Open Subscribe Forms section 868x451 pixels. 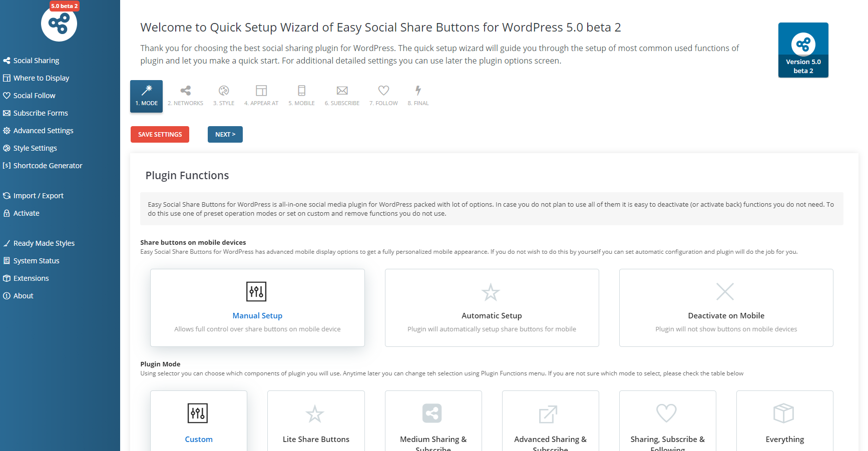[x=41, y=113]
